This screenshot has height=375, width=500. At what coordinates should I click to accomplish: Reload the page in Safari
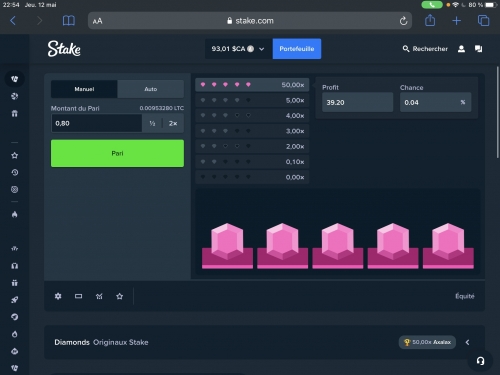pyautogui.click(x=403, y=21)
